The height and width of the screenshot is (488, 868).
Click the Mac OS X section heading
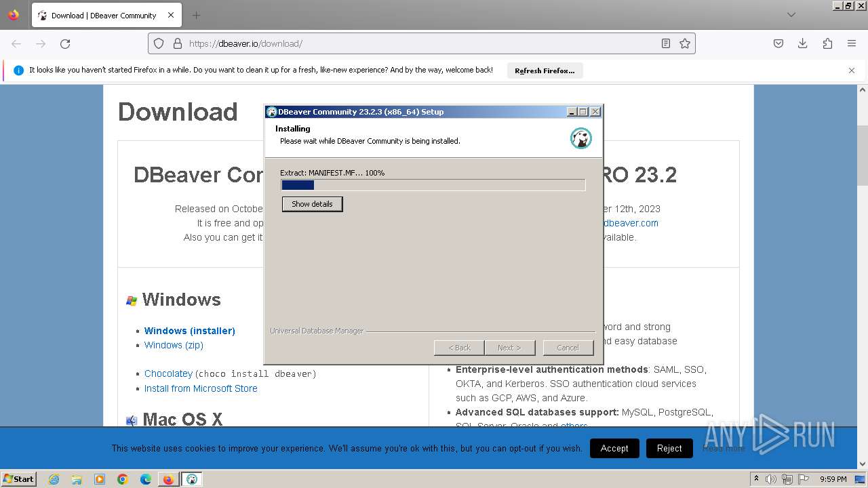(182, 420)
